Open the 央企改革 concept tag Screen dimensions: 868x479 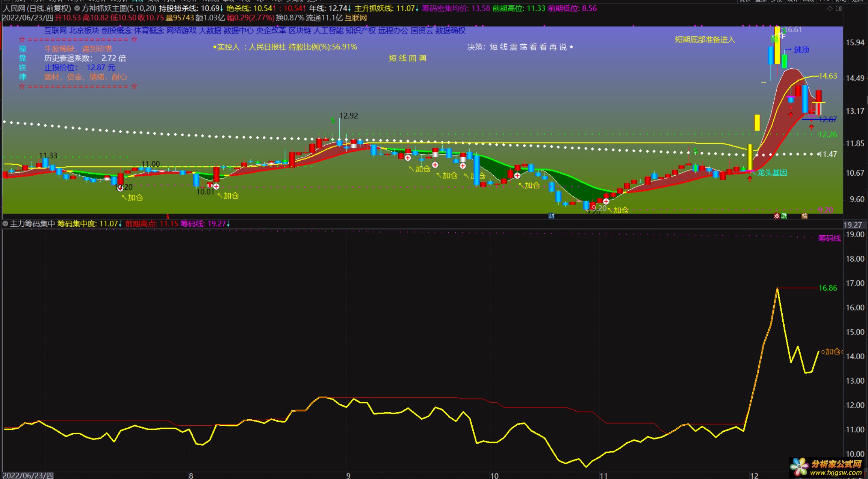271,30
